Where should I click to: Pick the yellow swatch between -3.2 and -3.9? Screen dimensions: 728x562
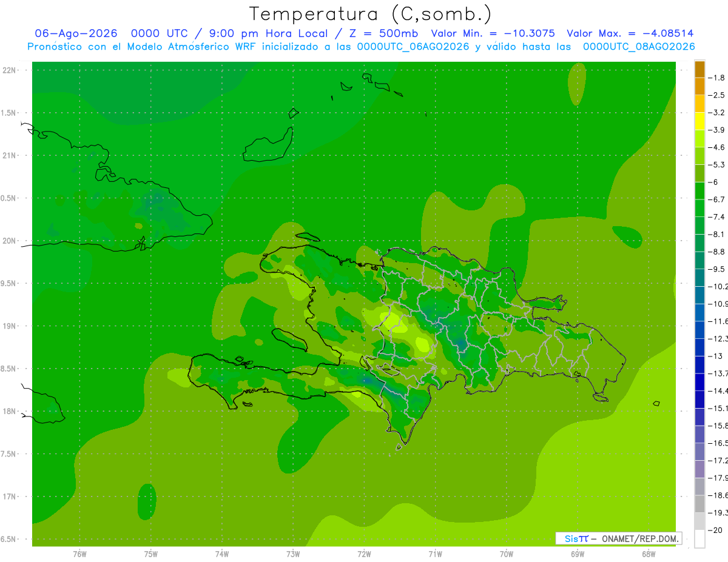coord(699,121)
